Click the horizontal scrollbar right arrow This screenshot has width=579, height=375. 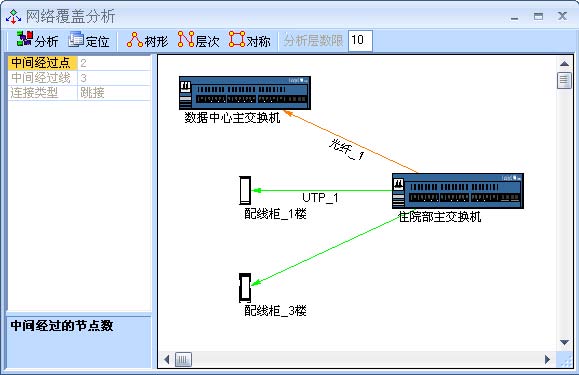[x=547, y=359]
